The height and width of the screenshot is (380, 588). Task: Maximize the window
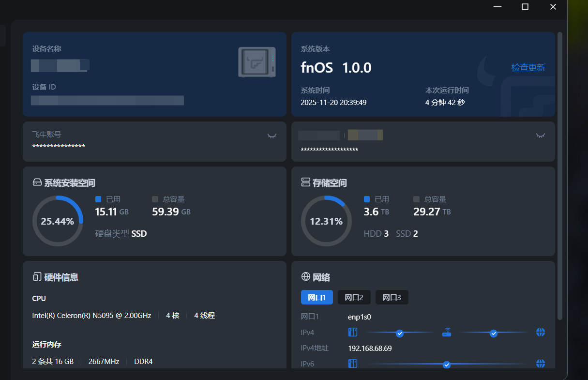tap(525, 7)
